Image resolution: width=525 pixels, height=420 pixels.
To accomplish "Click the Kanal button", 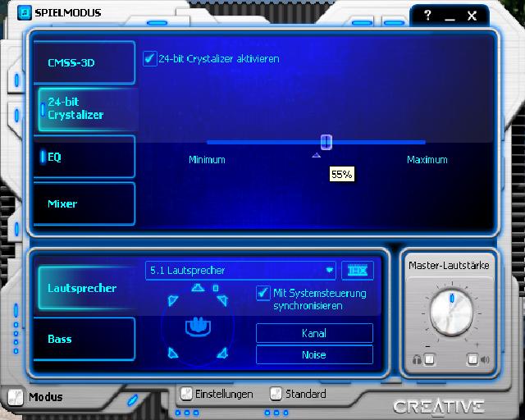I will [314, 333].
